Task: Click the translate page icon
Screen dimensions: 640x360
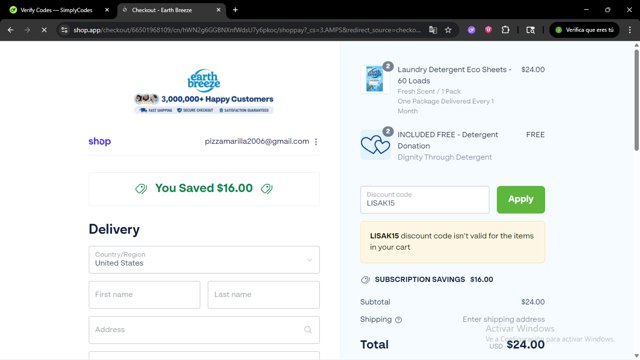Action: (433, 30)
